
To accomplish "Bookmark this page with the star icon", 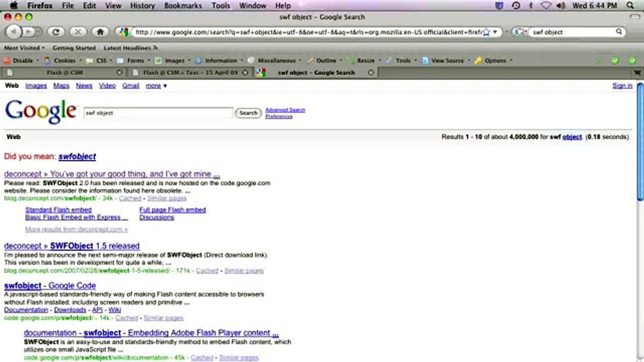I will coord(487,32).
